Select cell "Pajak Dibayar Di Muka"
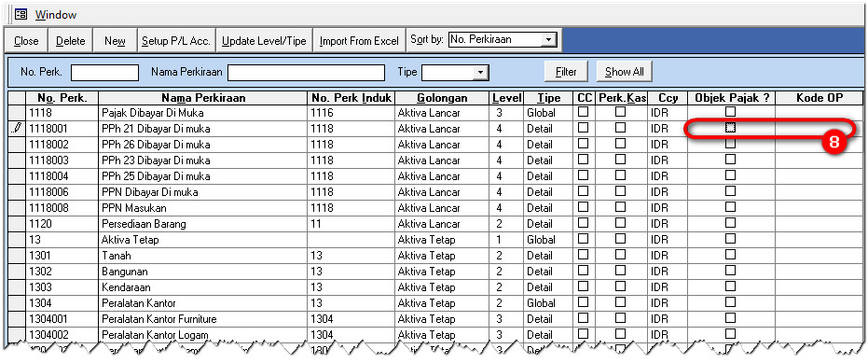This screenshot has height=363, width=868. 203,113
